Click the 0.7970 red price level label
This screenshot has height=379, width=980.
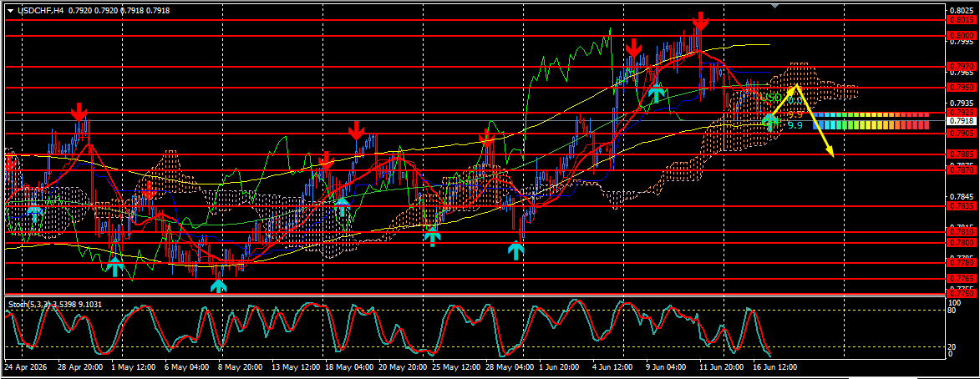pos(962,66)
